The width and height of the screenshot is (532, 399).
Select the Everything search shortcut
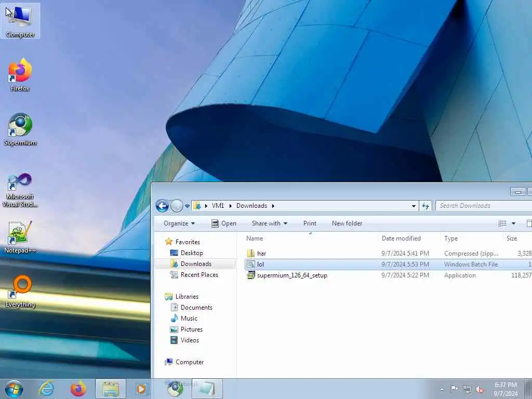click(x=20, y=292)
